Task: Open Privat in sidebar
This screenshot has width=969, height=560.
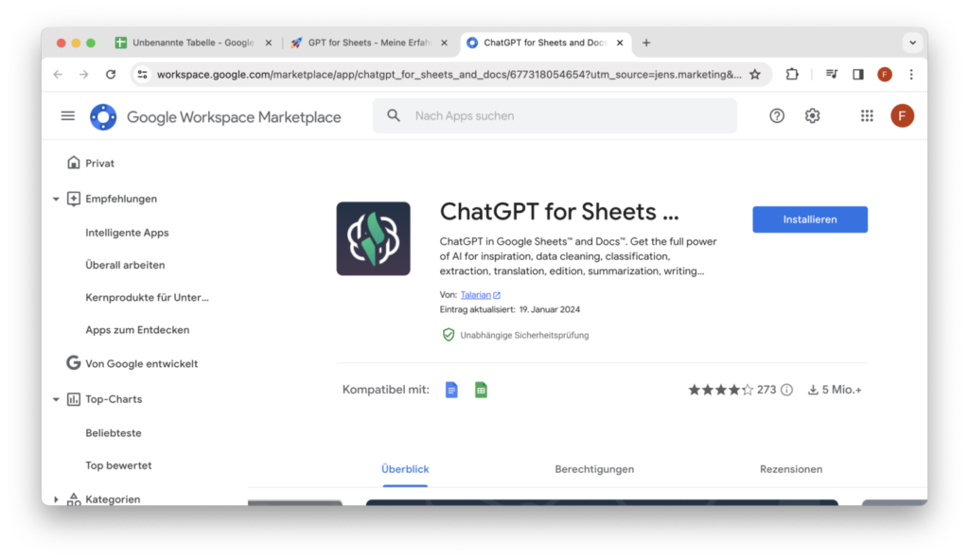Action: click(99, 164)
